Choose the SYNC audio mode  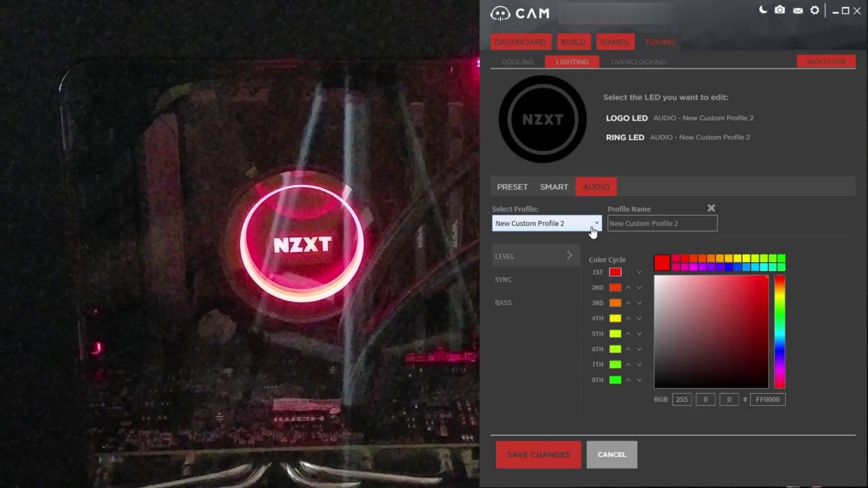pos(503,279)
